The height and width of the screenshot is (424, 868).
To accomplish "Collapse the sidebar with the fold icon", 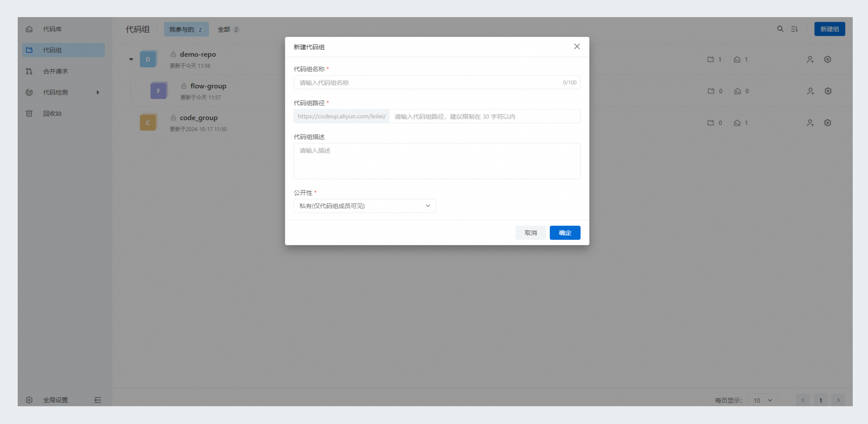I will 98,400.
